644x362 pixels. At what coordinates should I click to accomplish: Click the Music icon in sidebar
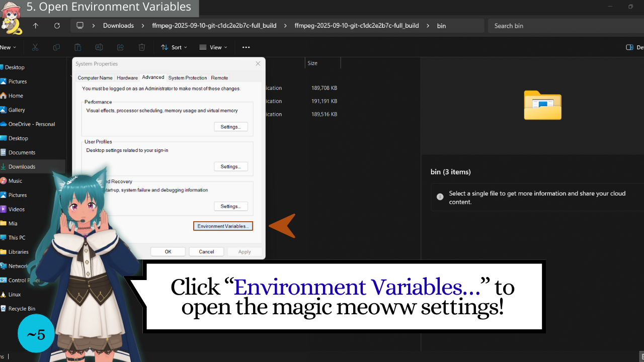3,180
